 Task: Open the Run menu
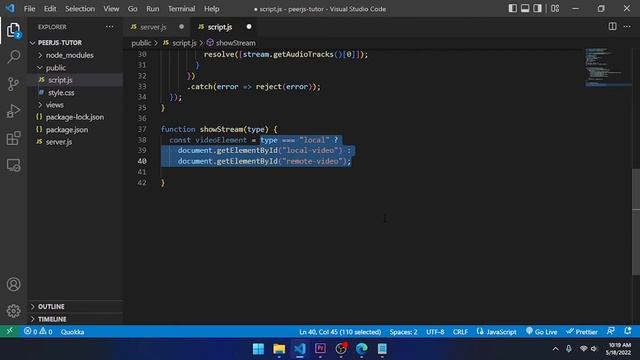click(153, 9)
